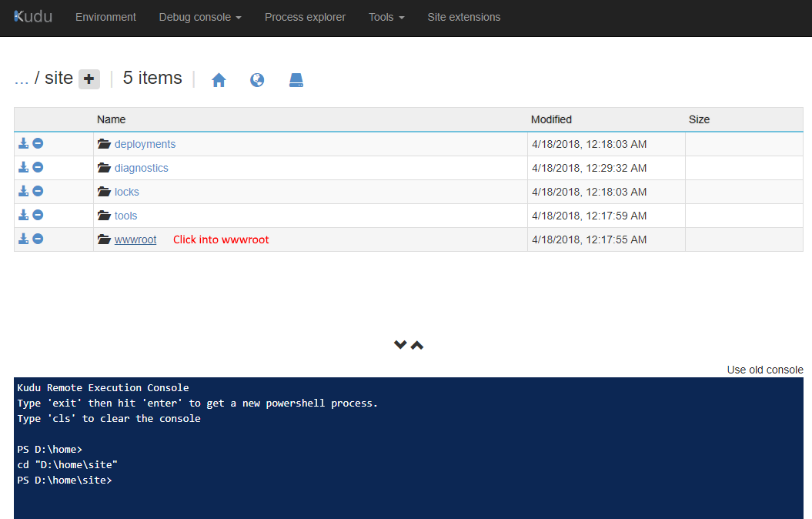This screenshot has height=519, width=812.
Task: Delete the wwwroot folder
Action: (x=38, y=239)
